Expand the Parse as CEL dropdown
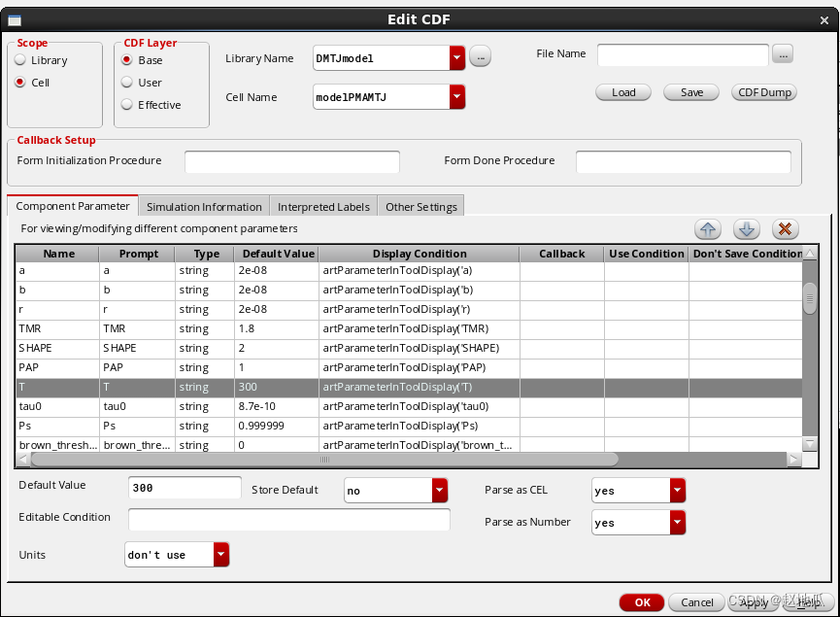The height and width of the screenshot is (617, 840). coord(677,491)
